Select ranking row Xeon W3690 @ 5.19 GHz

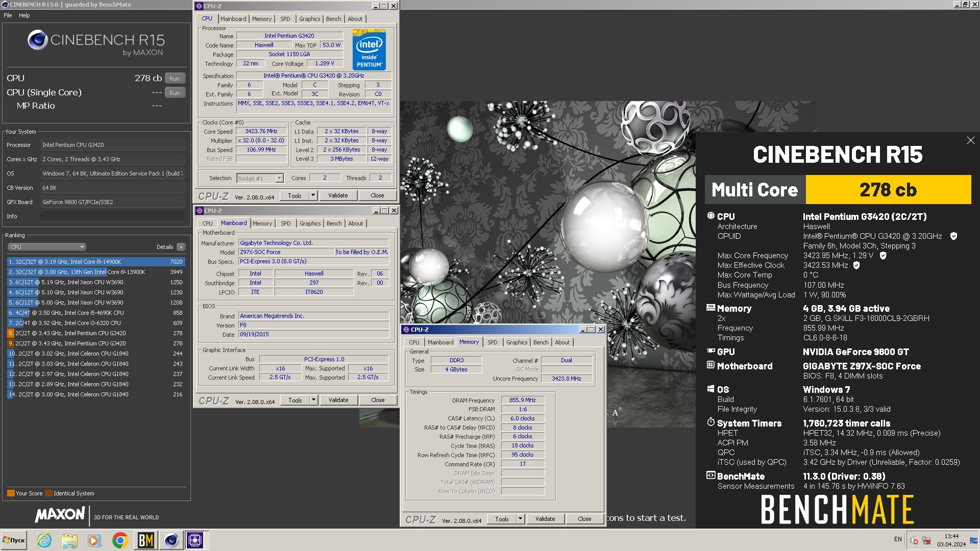pos(96,282)
